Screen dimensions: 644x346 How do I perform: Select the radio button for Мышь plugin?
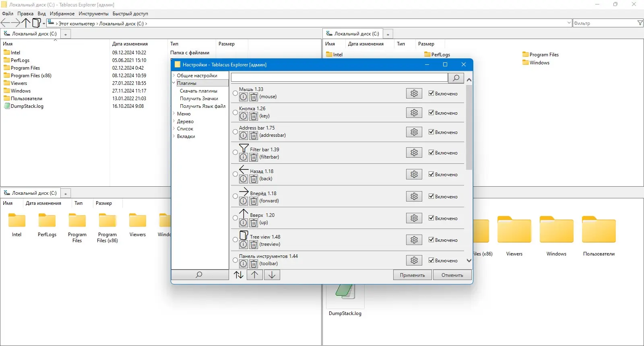[235, 93]
